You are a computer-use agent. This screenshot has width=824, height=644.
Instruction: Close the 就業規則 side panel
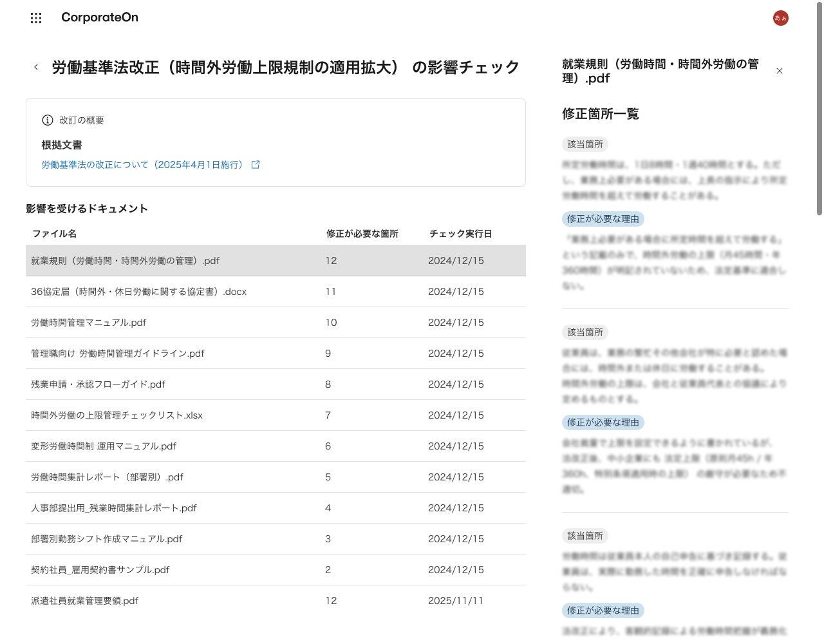coord(780,71)
